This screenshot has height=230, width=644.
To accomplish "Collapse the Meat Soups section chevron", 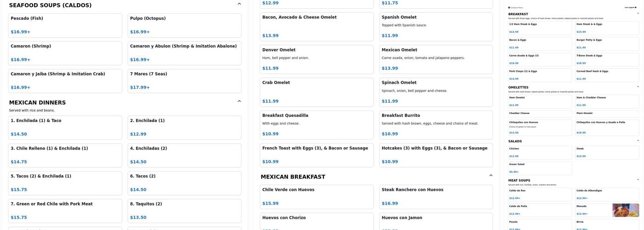I will (x=638, y=179).
